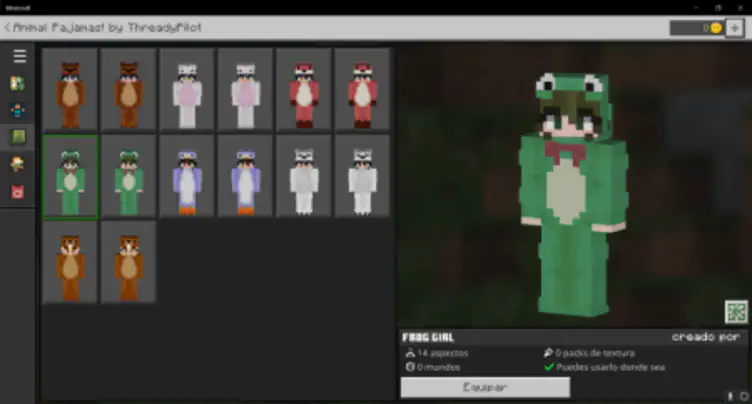Select the first purple penguin skin

187,177
